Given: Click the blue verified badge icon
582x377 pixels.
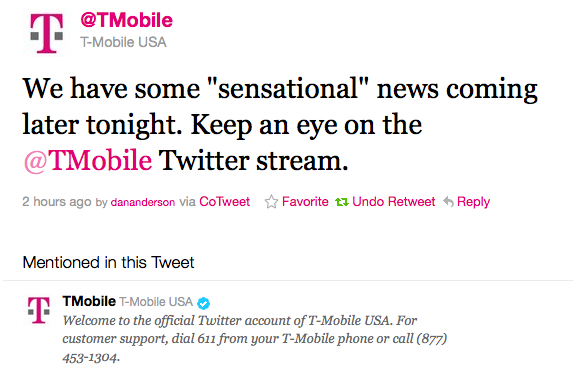Looking at the screenshot, I should coord(203,303).
